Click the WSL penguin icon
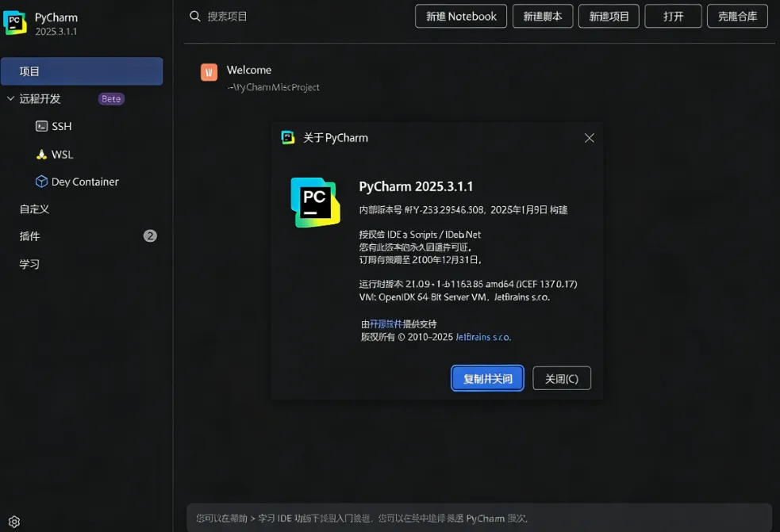The width and height of the screenshot is (780, 532). [x=42, y=154]
